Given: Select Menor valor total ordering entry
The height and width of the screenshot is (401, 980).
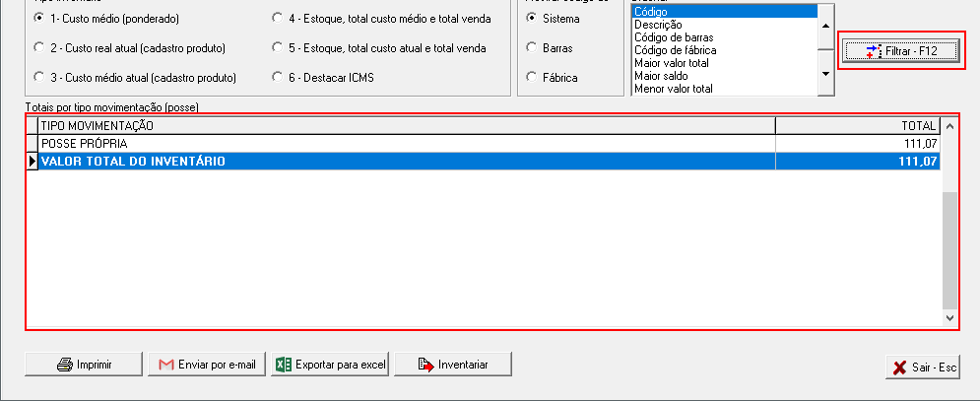Looking at the screenshot, I should click(724, 89).
